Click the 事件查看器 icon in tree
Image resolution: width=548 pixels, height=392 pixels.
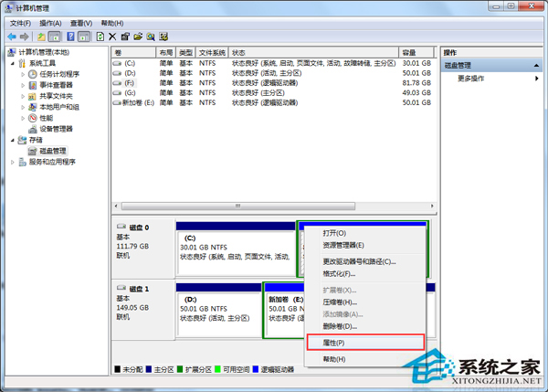point(33,85)
